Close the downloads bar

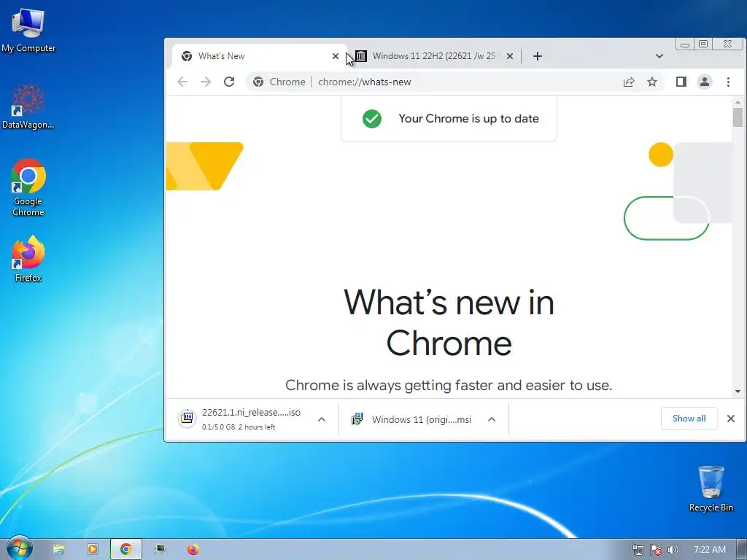pyautogui.click(x=731, y=419)
